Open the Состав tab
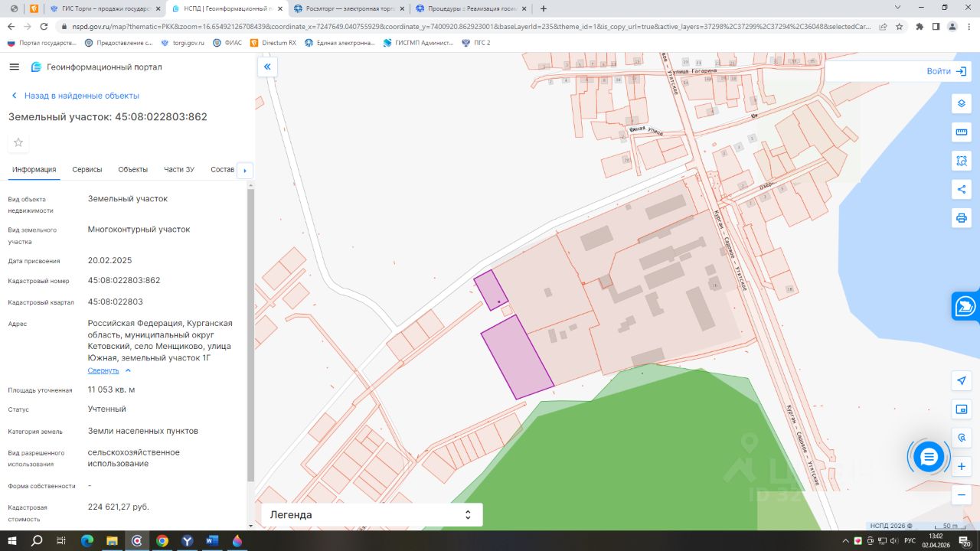Viewport: 980px width, 551px height. click(x=222, y=170)
